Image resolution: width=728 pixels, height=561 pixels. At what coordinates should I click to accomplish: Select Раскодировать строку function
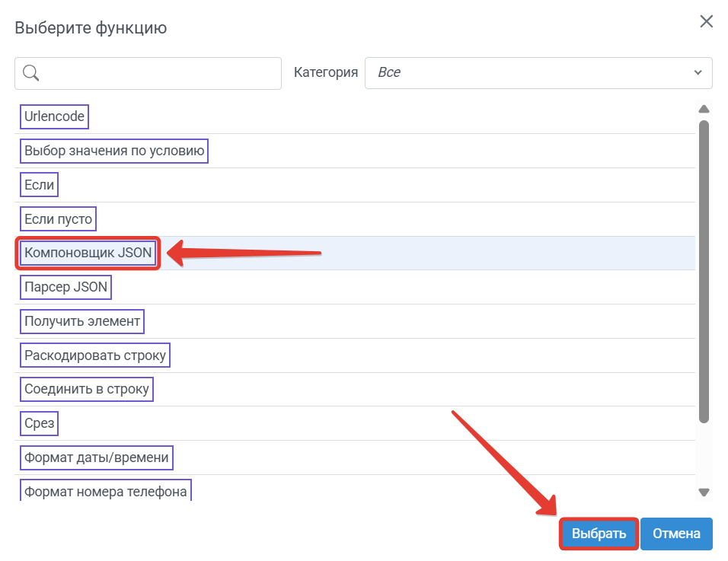pyautogui.click(x=95, y=355)
